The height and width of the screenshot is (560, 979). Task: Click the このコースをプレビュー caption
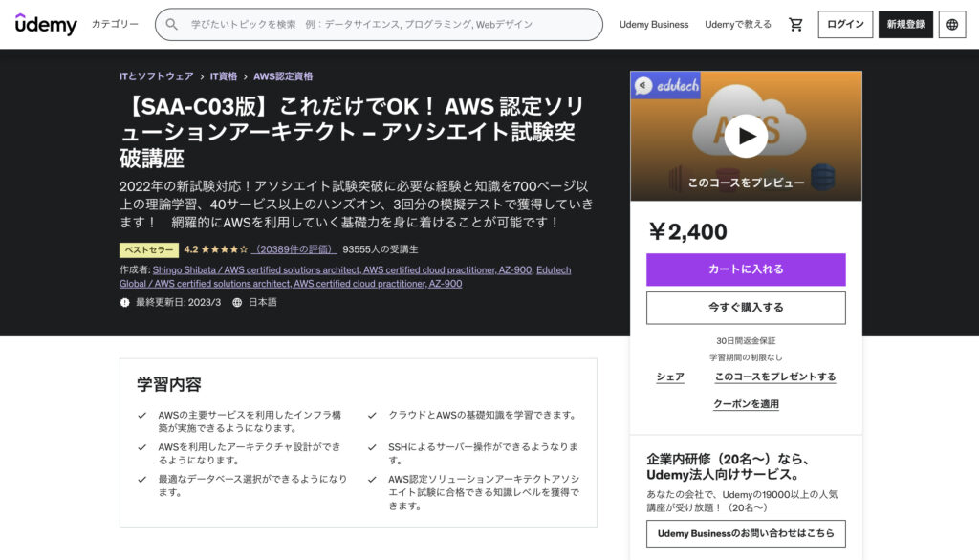click(x=746, y=183)
